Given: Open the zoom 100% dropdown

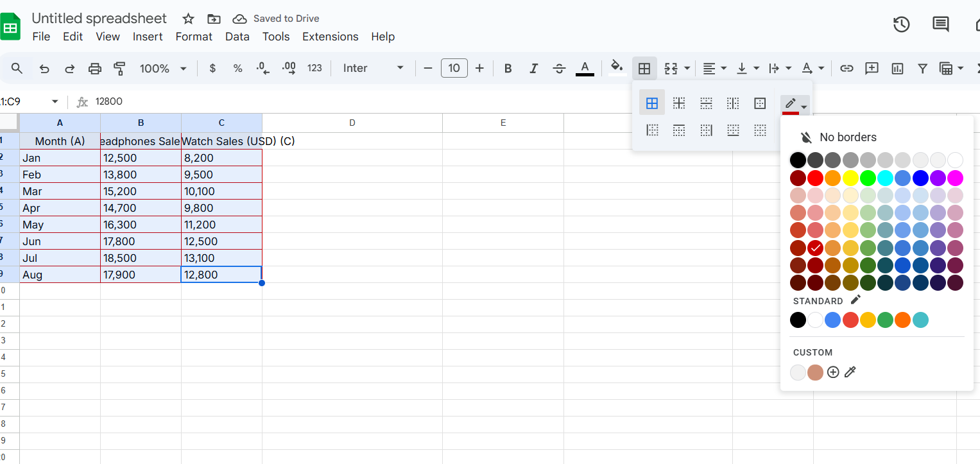Looking at the screenshot, I should pyautogui.click(x=163, y=68).
